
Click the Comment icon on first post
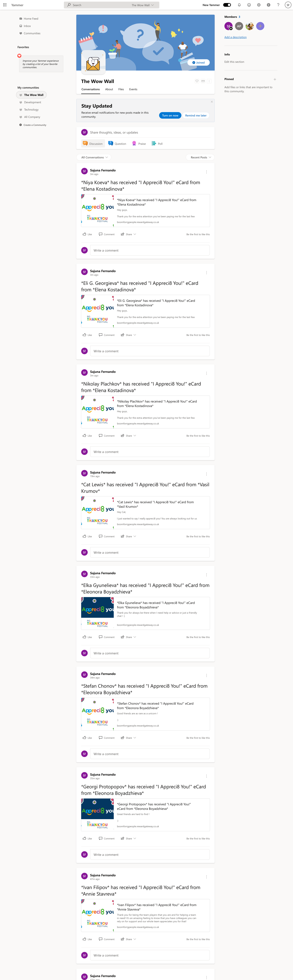(102, 234)
